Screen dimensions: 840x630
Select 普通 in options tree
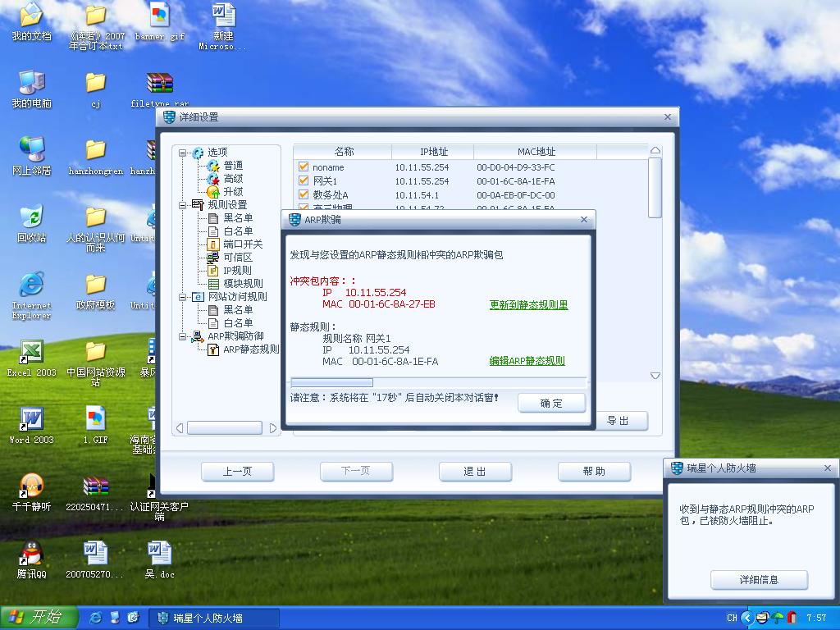[x=233, y=166]
